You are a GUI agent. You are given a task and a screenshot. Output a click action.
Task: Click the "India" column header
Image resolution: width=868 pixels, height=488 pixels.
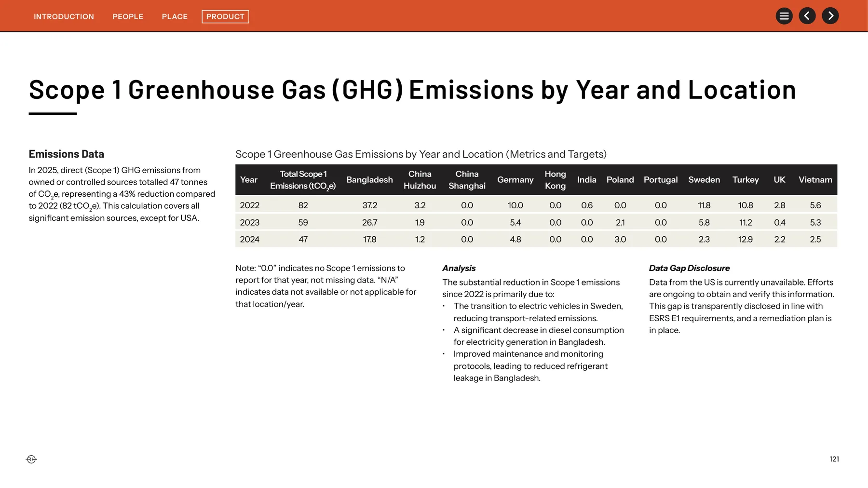pos(587,180)
